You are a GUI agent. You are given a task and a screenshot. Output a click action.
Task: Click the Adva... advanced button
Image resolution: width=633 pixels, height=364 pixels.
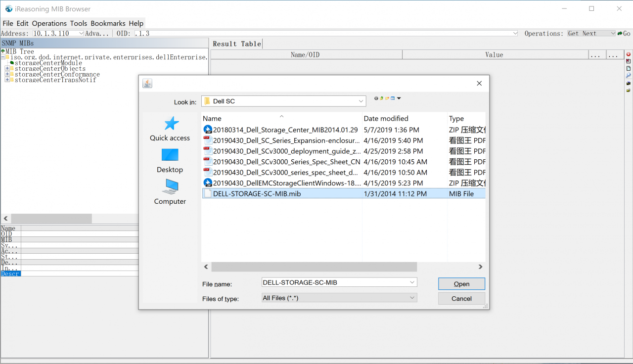97,34
